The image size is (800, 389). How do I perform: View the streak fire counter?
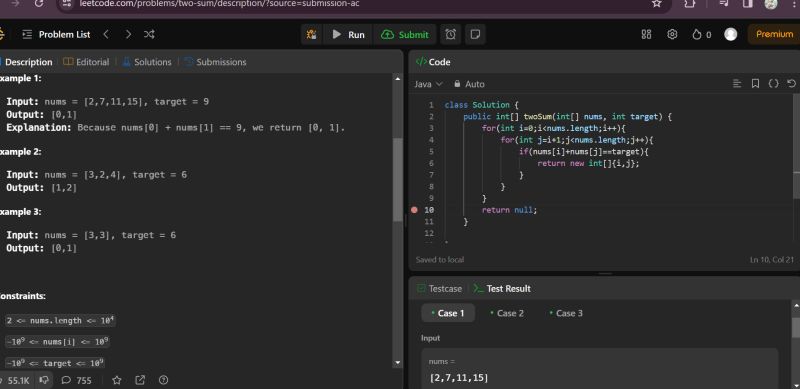pyautogui.click(x=701, y=35)
